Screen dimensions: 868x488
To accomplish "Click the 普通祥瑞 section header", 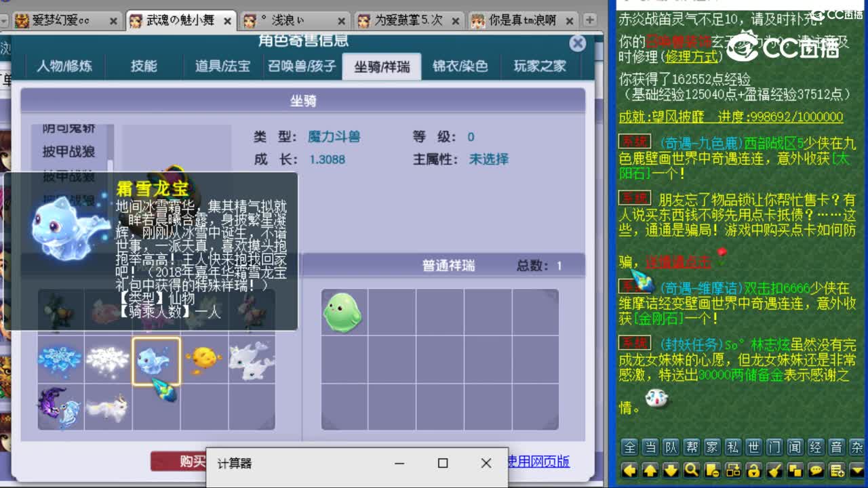I will click(443, 266).
